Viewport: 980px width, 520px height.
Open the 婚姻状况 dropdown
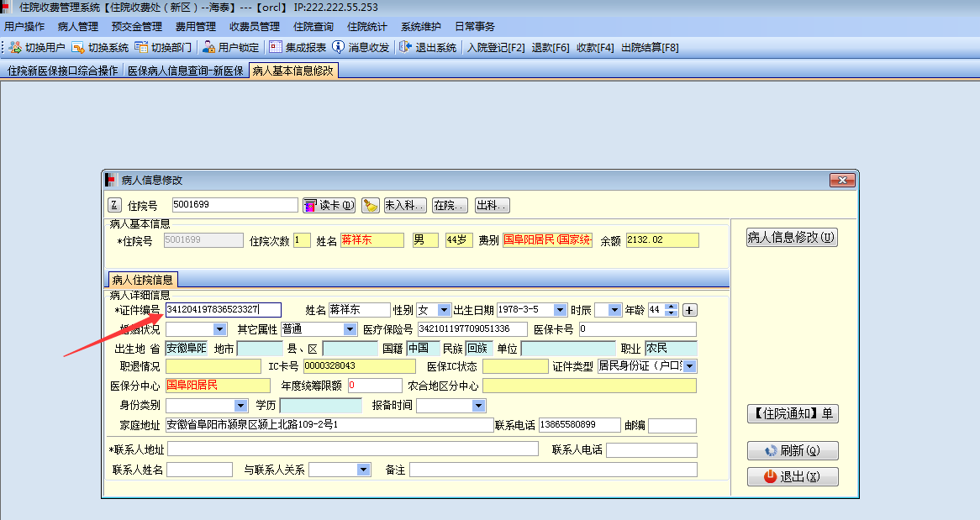click(x=219, y=329)
